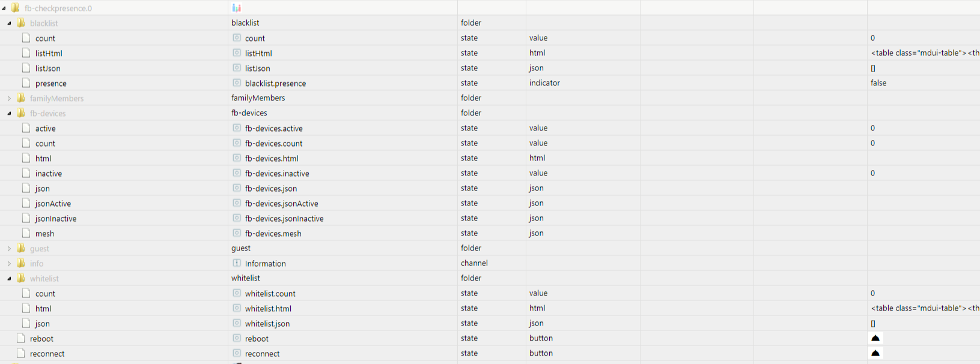Select the mesh tree item
The height and width of the screenshot is (364, 980).
tap(44, 234)
